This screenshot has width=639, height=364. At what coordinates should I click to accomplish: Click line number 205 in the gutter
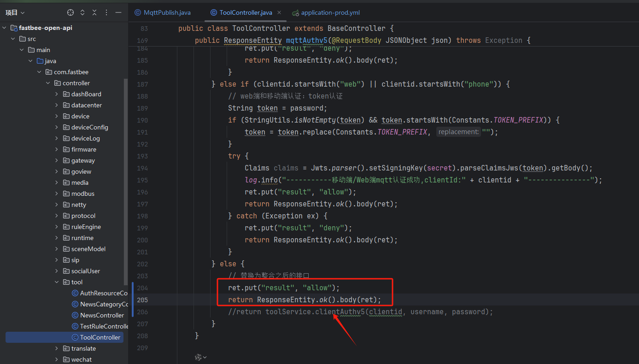click(142, 300)
